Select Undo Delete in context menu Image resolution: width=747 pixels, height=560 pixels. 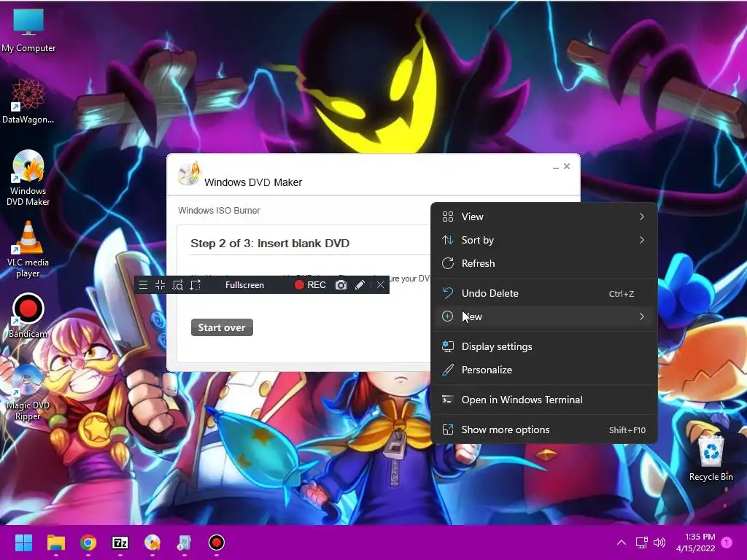click(x=543, y=293)
